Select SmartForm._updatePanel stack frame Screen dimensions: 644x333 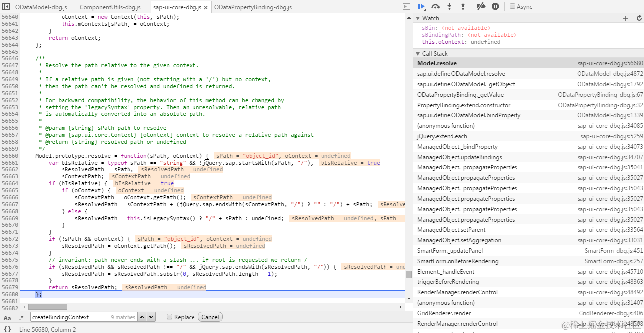528,251
